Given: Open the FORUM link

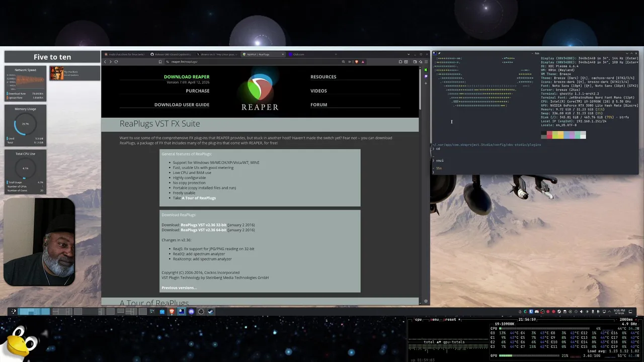Looking at the screenshot, I should (x=318, y=105).
